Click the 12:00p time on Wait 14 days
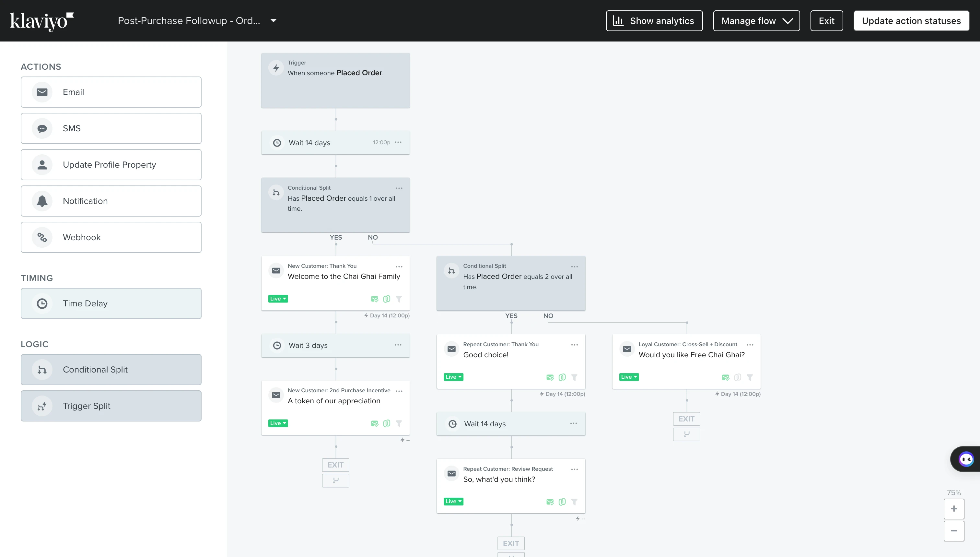The width and height of the screenshot is (980, 557). (x=381, y=142)
